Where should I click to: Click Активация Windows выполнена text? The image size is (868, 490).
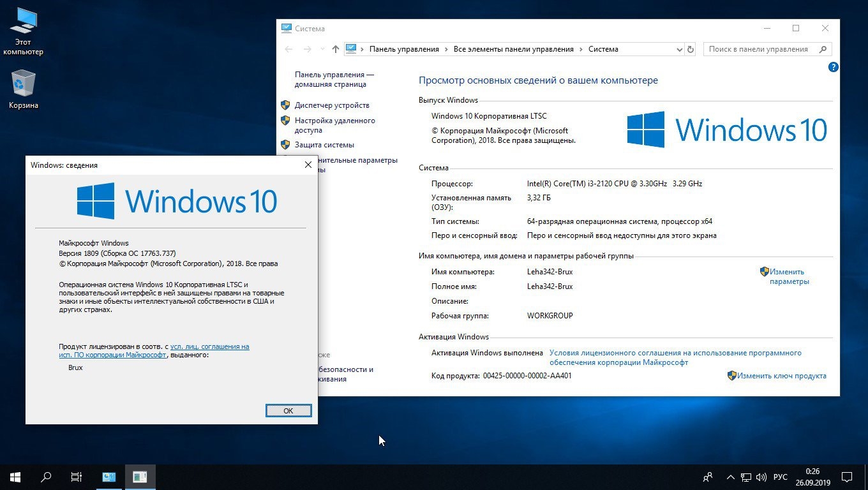[x=487, y=353]
